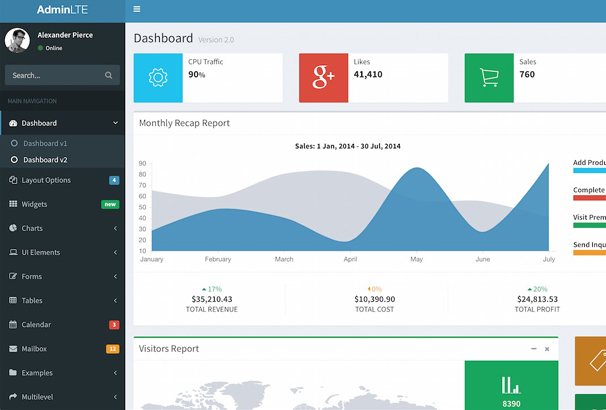Screen dimensions: 606x410
Task: Click the Sales shopping cart icon
Action: point(489,77)
